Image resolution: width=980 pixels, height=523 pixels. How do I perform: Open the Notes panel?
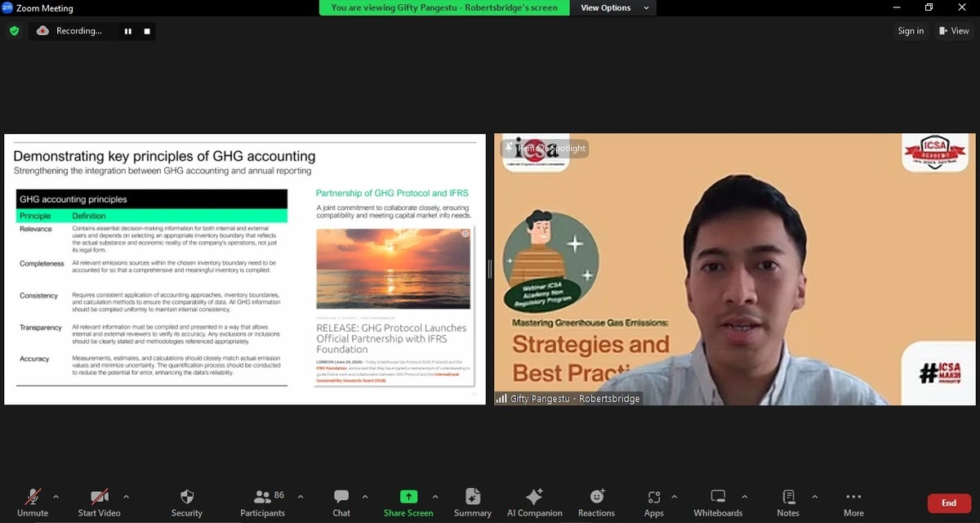coord(787,502)
